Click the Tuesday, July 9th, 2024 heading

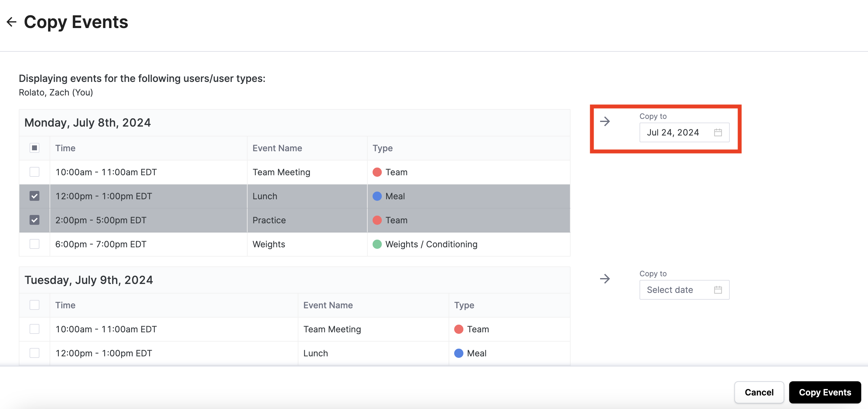[x=89, y=280]
